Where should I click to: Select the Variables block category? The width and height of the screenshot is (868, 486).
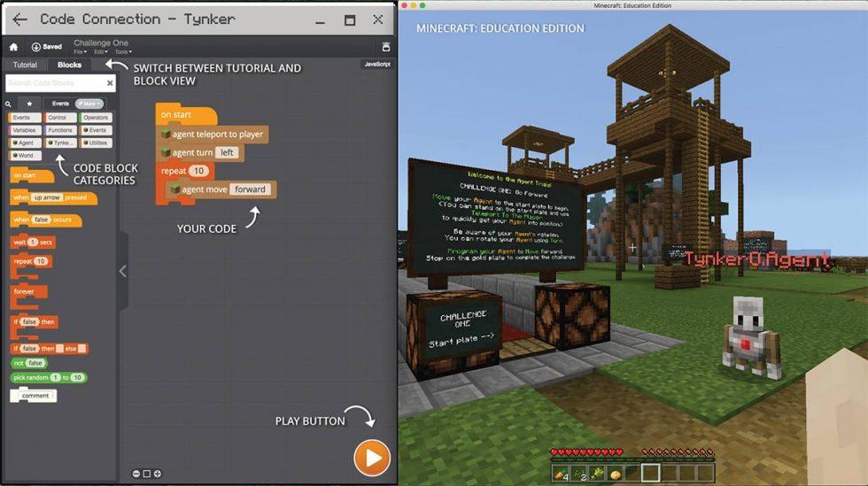pyautogui.click(x=24, y=130)
